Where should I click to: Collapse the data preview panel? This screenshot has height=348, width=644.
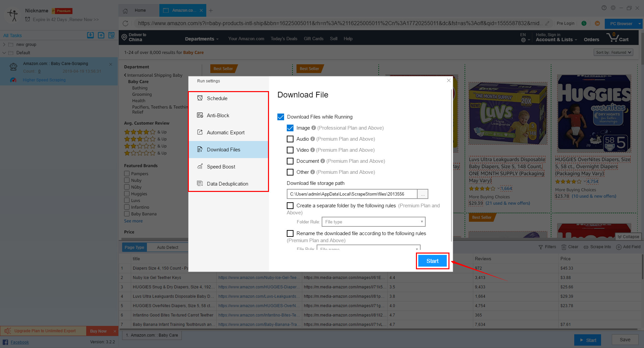click(x=628, y=236)
